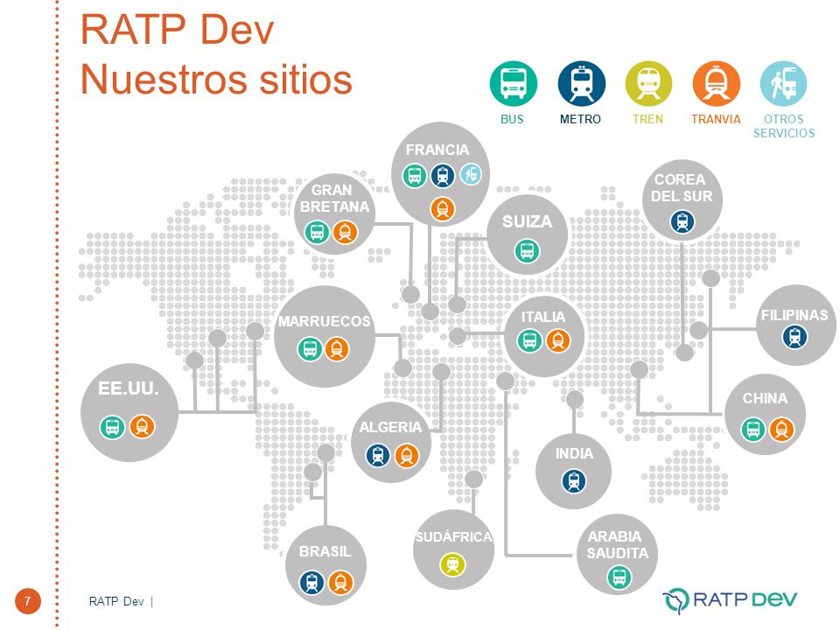The height and width of the screenshot is (630, 840).
Task: Click the MARRUECOS label
Action: point(324,321)
